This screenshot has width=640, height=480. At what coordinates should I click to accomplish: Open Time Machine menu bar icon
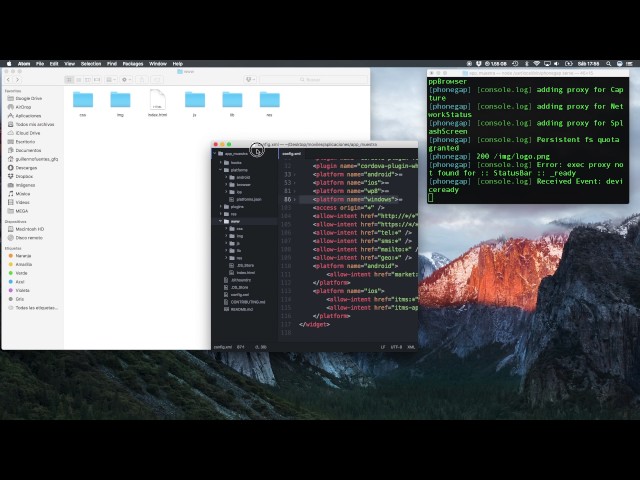[516, 64]
